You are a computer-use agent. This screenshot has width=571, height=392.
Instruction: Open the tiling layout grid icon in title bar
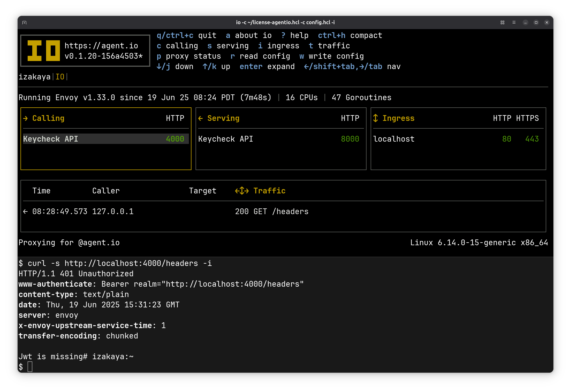click(x=502, y=22)
